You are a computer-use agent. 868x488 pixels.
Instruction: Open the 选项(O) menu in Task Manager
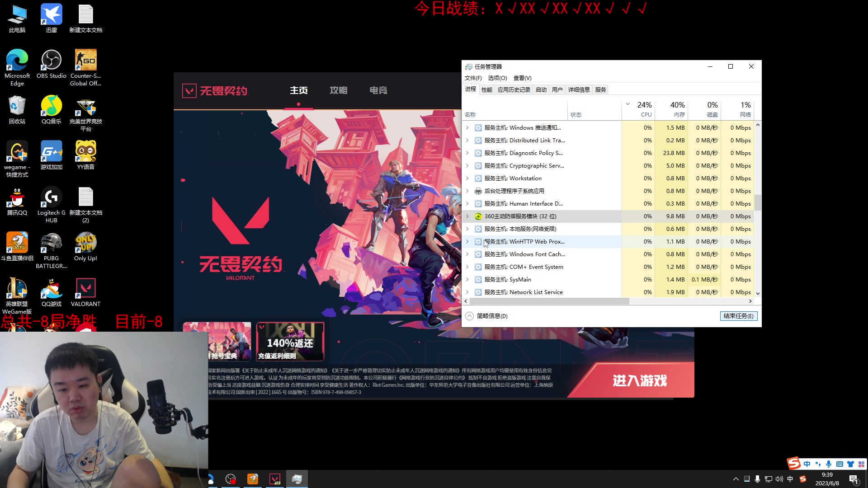pos(497,78)
